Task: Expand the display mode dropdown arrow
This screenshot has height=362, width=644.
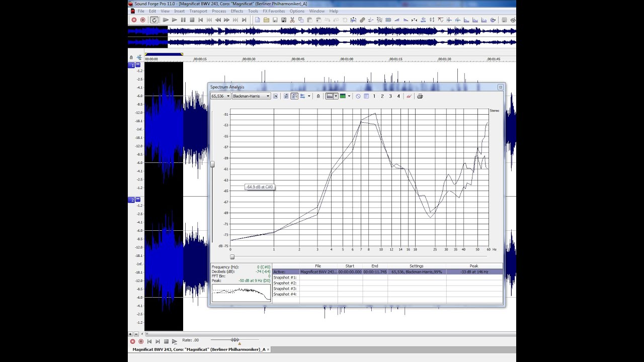Action: pyautogui.click(x=336, y=96)
